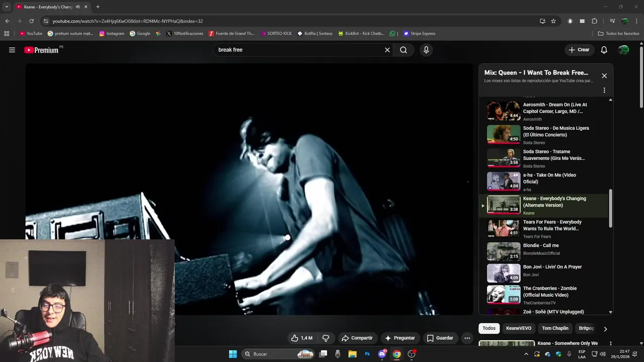Open a new Chrome tab
644x362 pixels.
tap(98, 7)
